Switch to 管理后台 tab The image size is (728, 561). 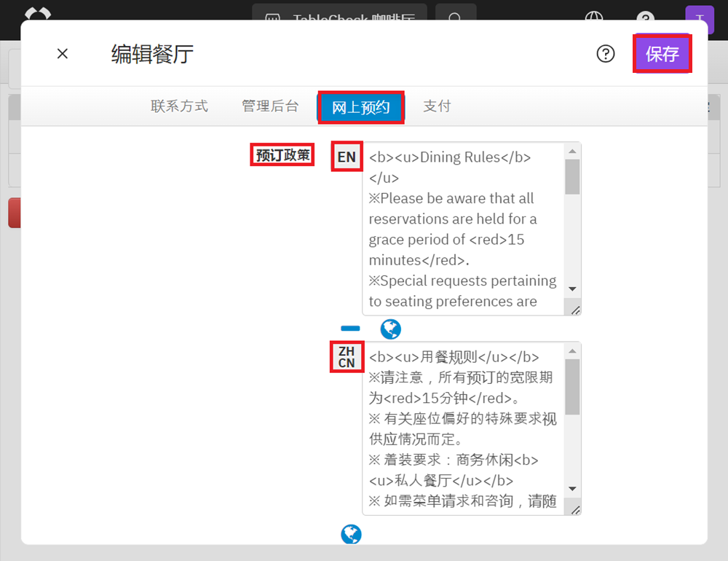[270, 106]
